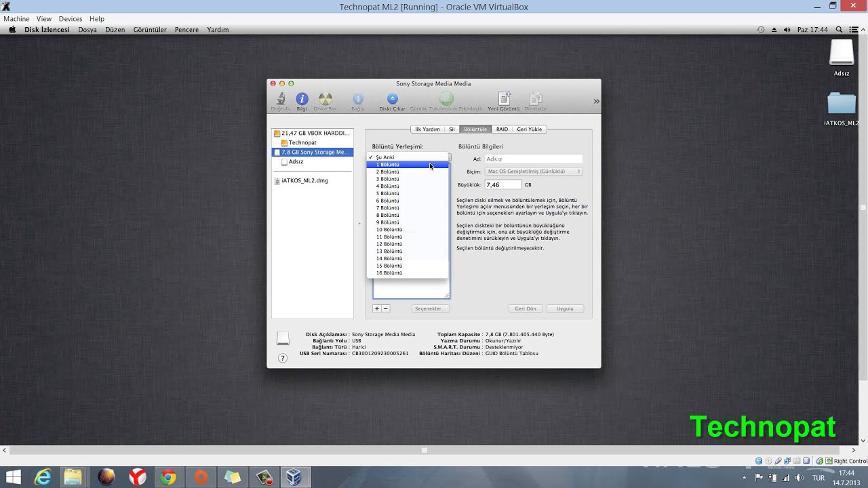Select the 7,8 GB Sony Storage Media disk
This screenshot has height=488, width=868.
click(x=313, y=152)
